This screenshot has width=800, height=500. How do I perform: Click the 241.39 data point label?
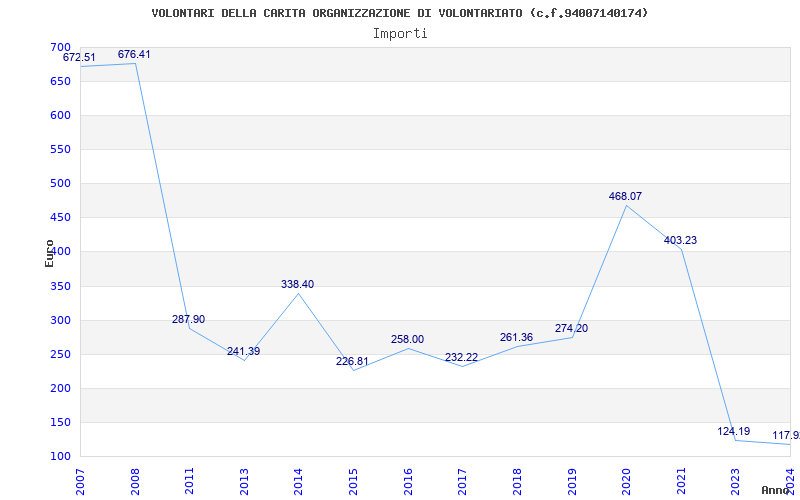coord(243,351)
